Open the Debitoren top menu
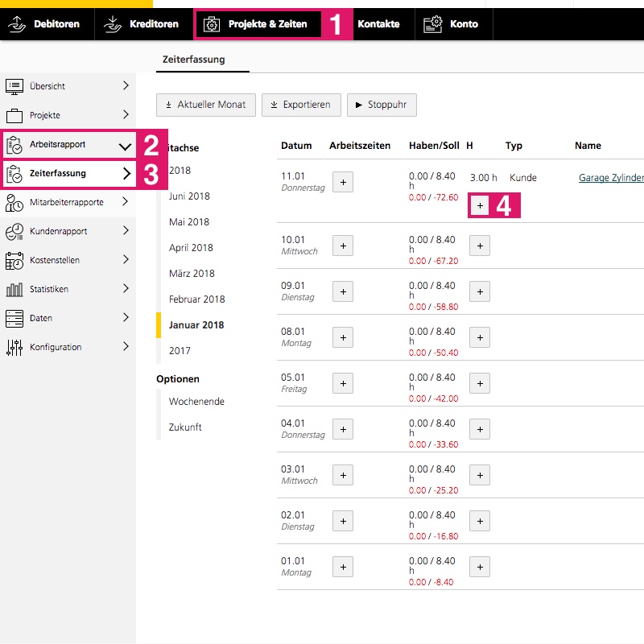Viewport: 644px width, 644px height. tap(47, 24)
